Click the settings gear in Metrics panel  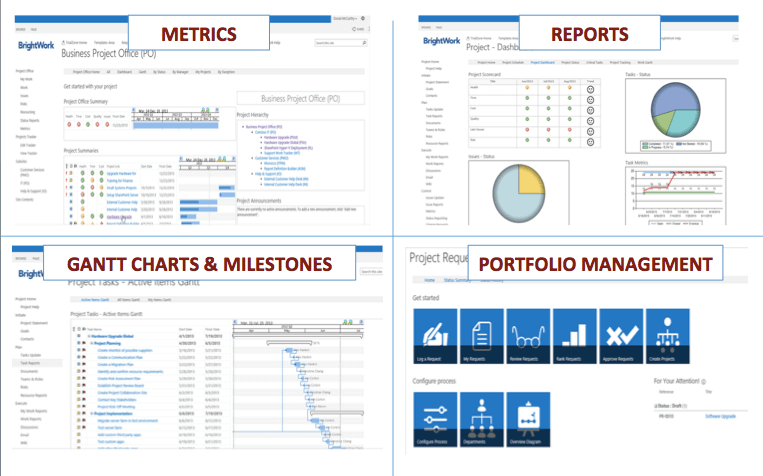(x=363, y=18)
